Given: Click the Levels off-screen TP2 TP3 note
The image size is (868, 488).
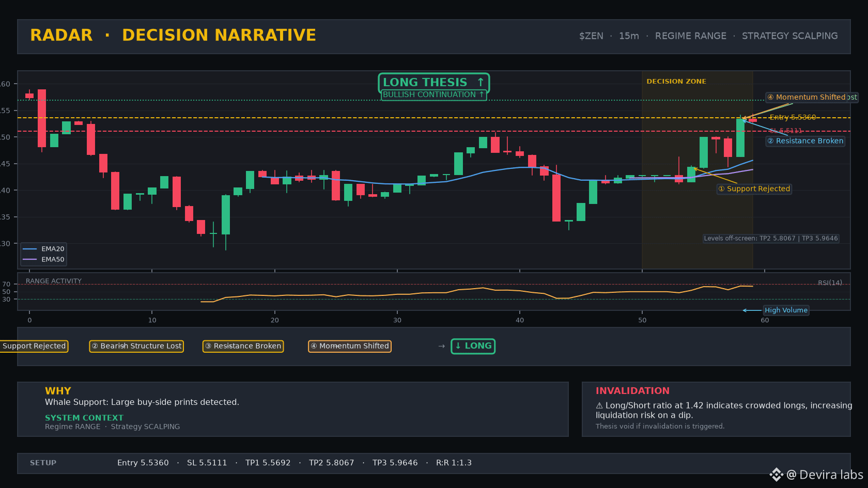Looking at the screenshot, I should coord(771,239).
